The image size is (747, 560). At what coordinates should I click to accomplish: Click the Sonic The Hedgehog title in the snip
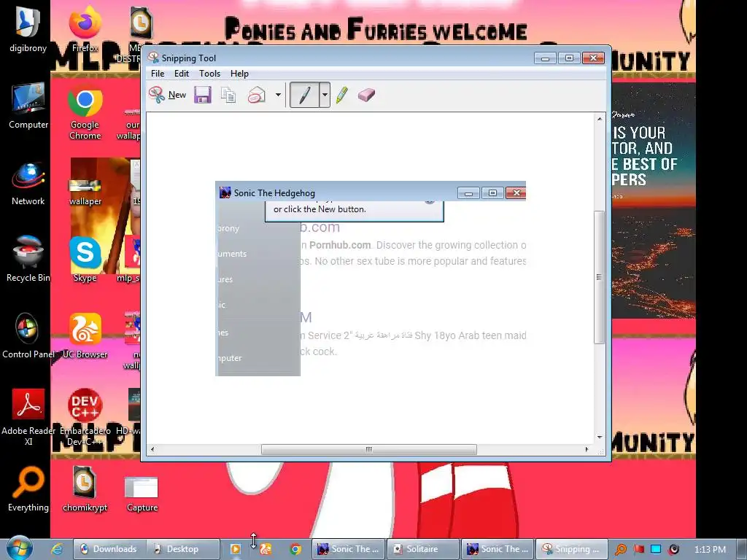[x=274, y=192]
